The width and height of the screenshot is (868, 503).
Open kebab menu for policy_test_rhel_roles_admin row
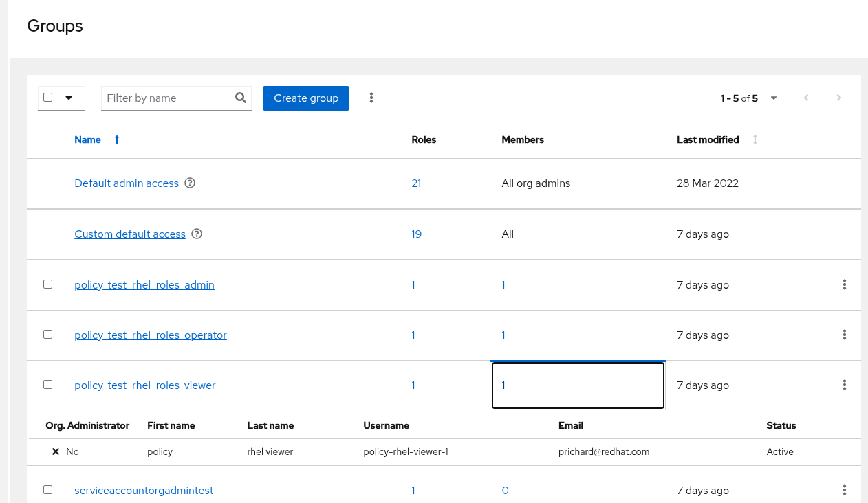[844, 284]
